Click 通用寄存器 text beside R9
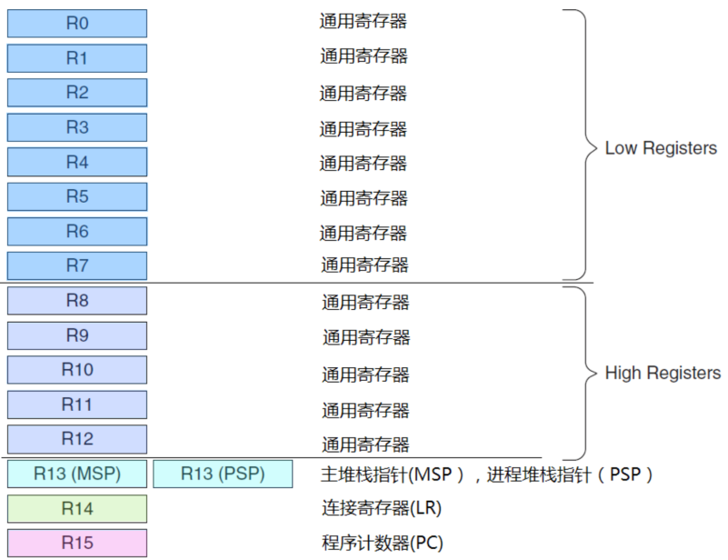 click(366, 337)
